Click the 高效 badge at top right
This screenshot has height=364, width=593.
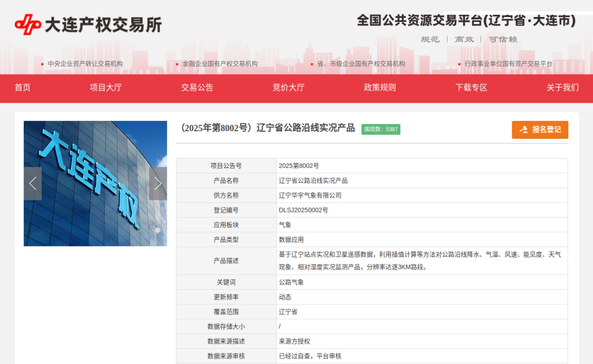464,39
